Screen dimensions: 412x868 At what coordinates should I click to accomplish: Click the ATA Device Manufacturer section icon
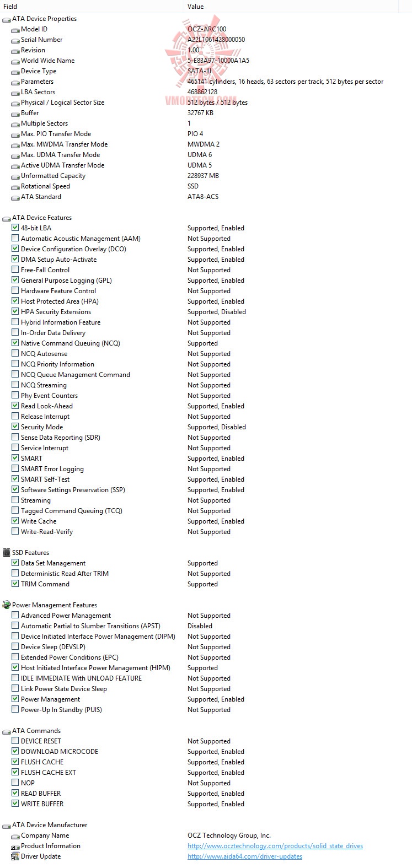tap(7, 825)
